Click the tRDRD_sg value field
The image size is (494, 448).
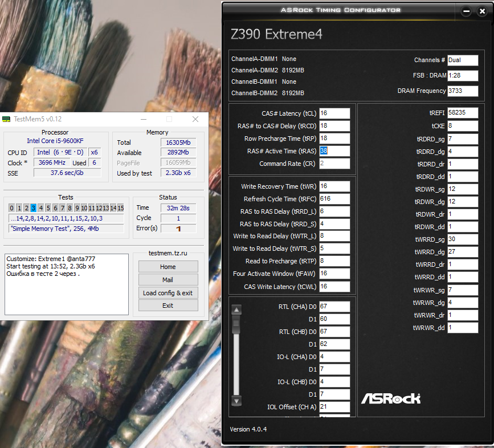pyautogui.click(x=463, y=139)
